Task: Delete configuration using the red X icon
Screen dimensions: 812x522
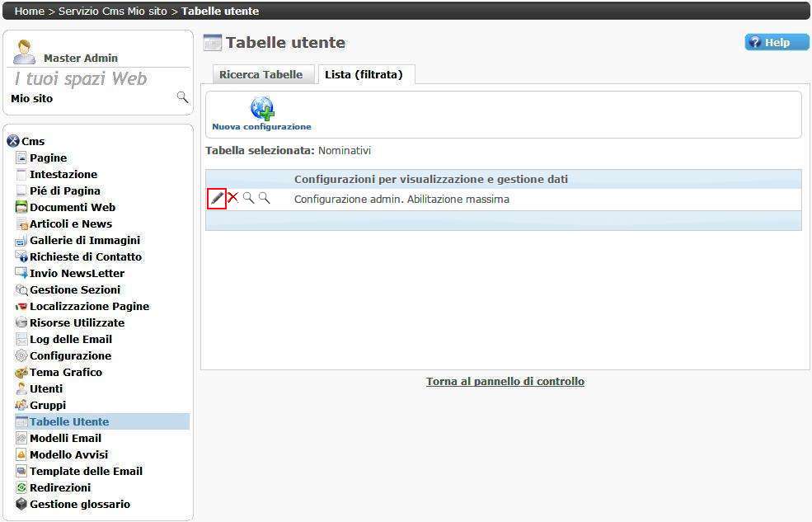Action: tap(232, 198)
